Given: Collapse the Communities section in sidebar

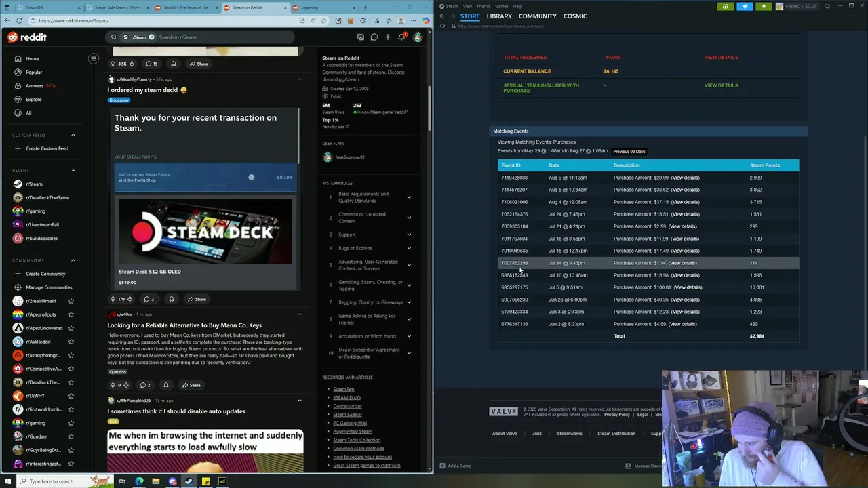Looking at the screenshot, I should (x=73, y=260).
